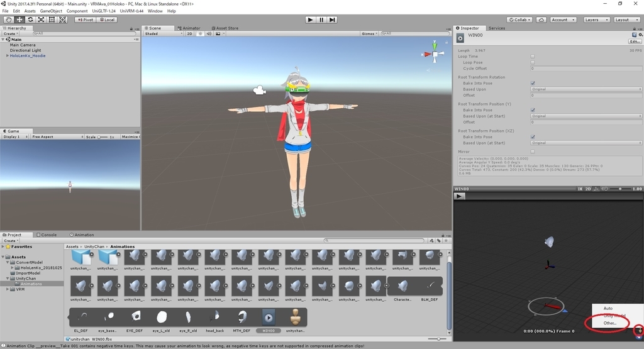Toggle Root Transform Position (Y) Bake Into Pose

coord(533,110)
